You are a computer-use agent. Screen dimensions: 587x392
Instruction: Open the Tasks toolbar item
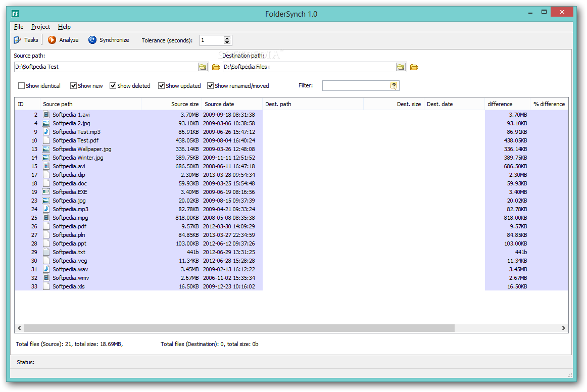click(x=26, y=40)
